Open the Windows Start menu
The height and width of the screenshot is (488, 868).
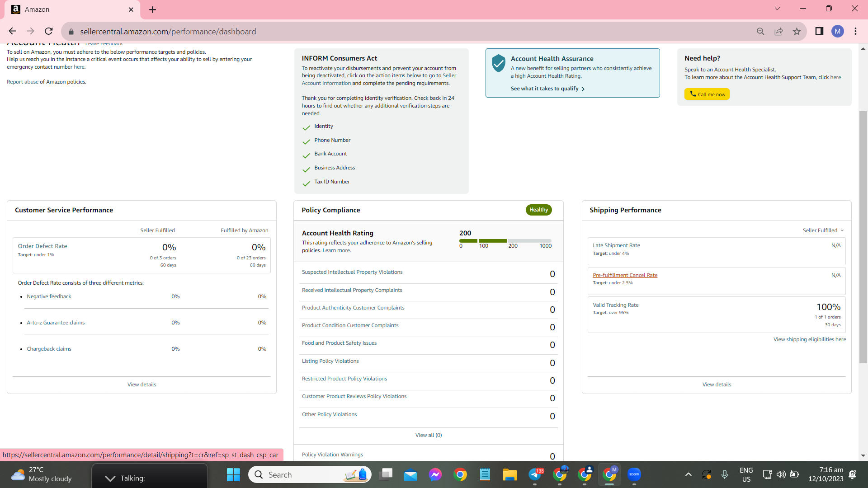pos(233,474)
